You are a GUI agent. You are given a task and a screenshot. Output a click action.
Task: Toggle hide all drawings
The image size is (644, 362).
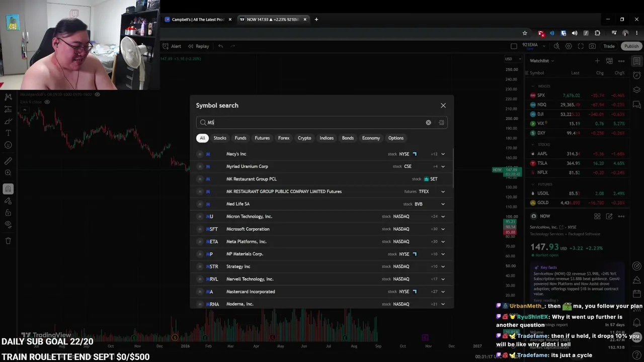click(x=8, y=225)
